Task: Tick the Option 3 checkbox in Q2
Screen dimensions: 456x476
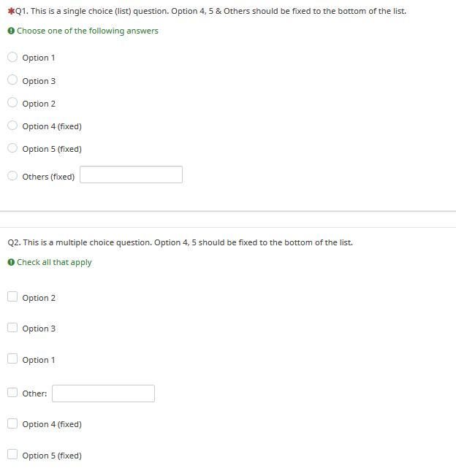Action: pyautogui.click(x=13, y=328)
